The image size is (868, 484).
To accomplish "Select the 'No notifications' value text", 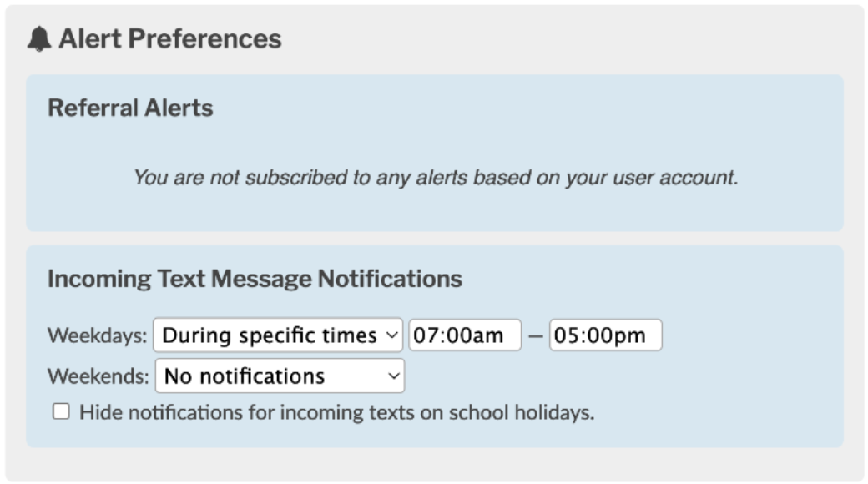I will coord(244,376).
